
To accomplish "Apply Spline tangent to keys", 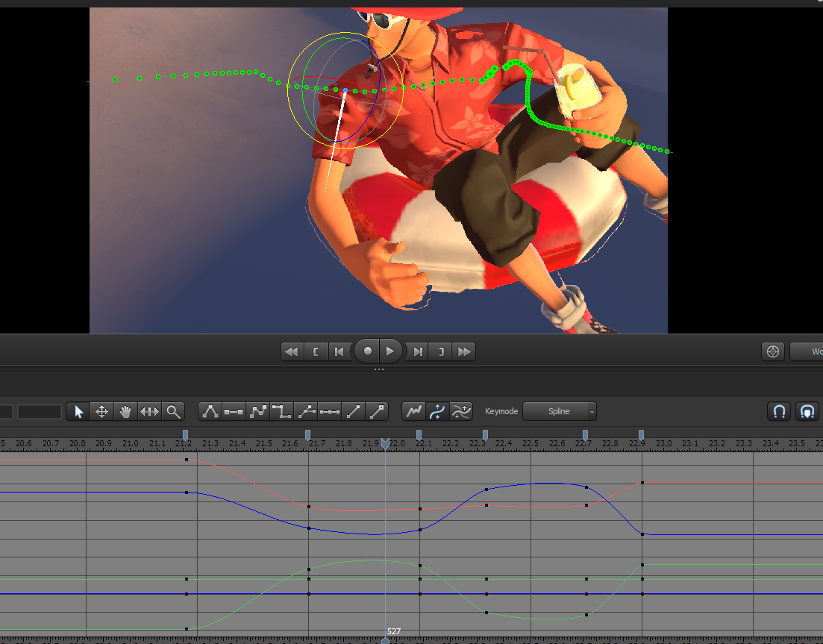I will click(x=210, y=411).
